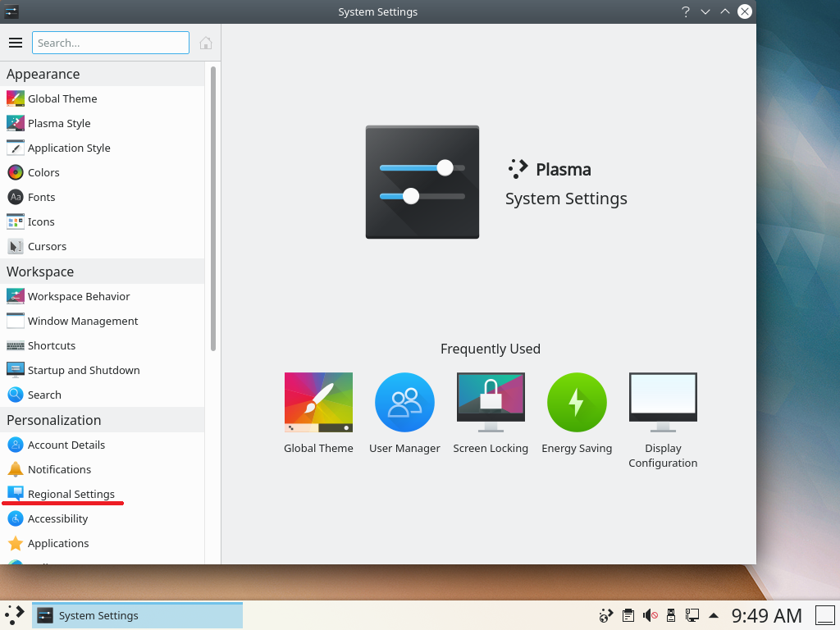Click the help question mark in title bar

point(686,11)
